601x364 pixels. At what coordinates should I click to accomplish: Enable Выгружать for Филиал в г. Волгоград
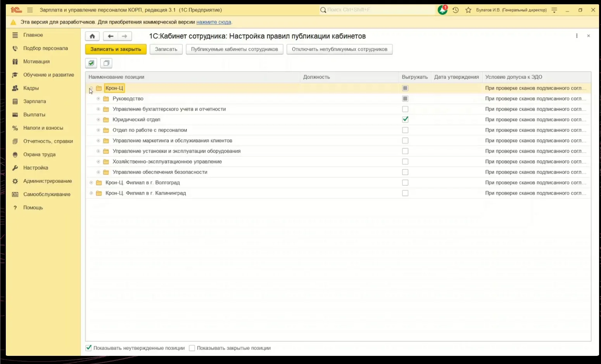pyautogui.click(x=405, y=183)
